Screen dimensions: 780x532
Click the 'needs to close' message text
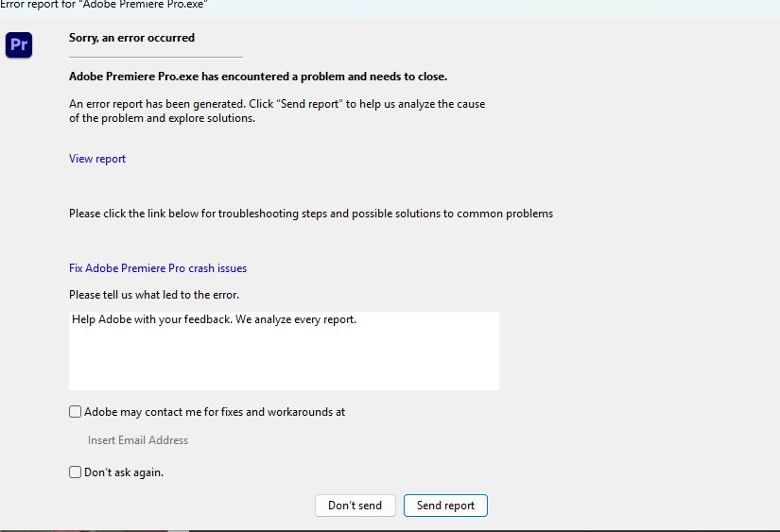[x=258, y=77]
